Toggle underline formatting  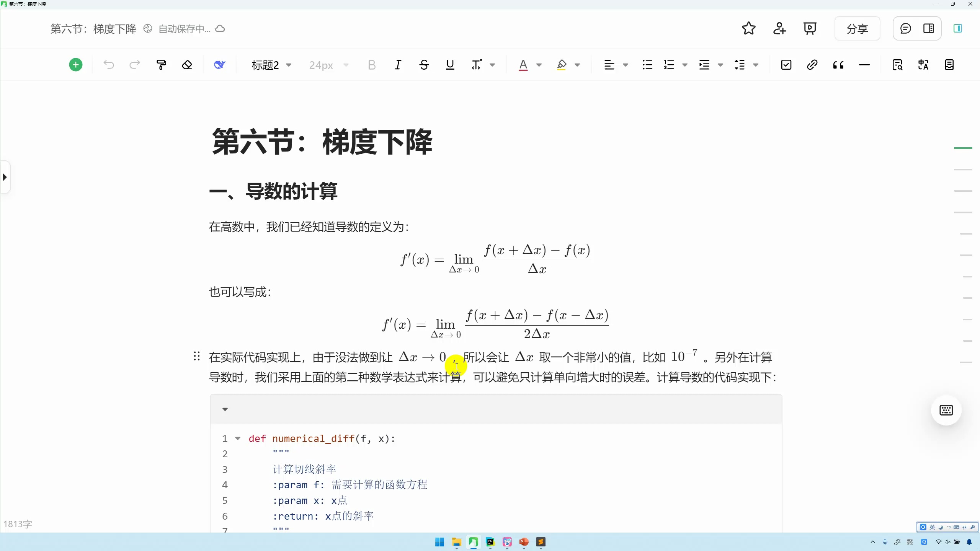[450, 64]
